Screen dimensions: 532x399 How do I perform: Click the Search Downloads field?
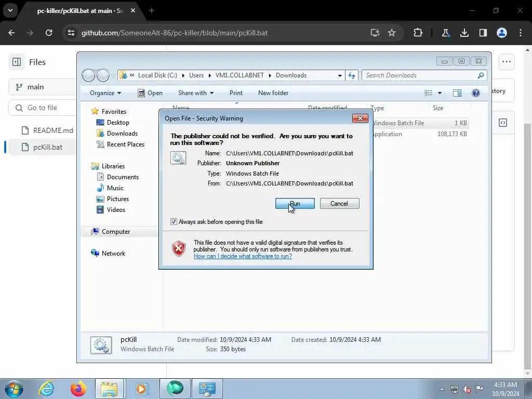(x=424, y=75)
